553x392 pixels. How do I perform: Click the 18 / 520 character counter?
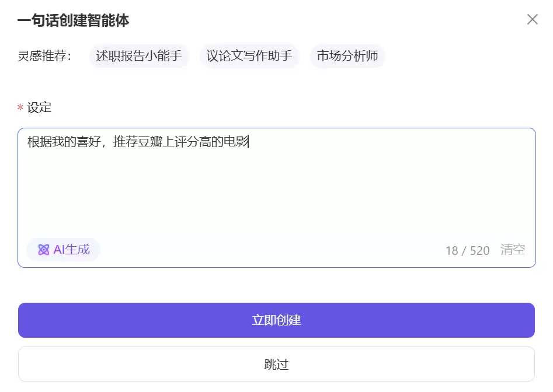(468, 250)
